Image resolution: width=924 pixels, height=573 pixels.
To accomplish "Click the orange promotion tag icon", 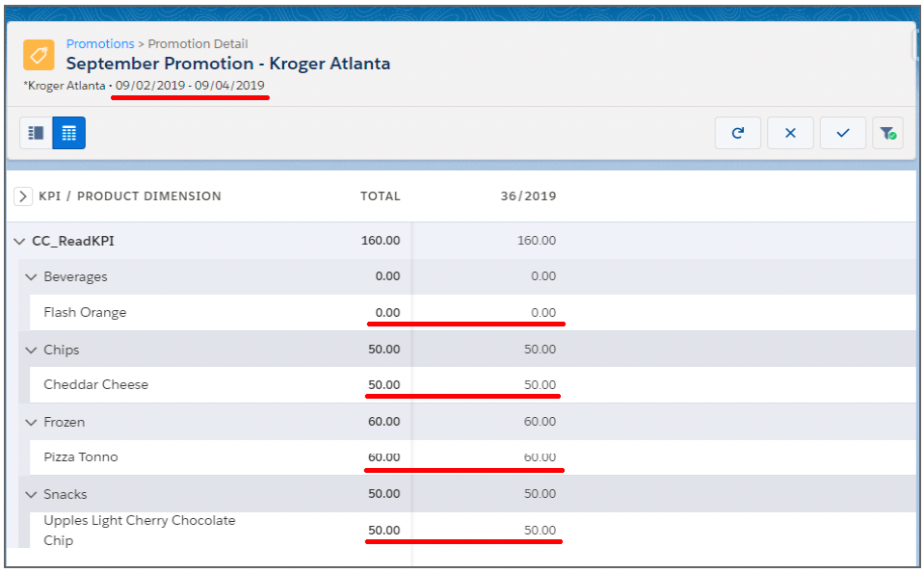I will 39,55.
